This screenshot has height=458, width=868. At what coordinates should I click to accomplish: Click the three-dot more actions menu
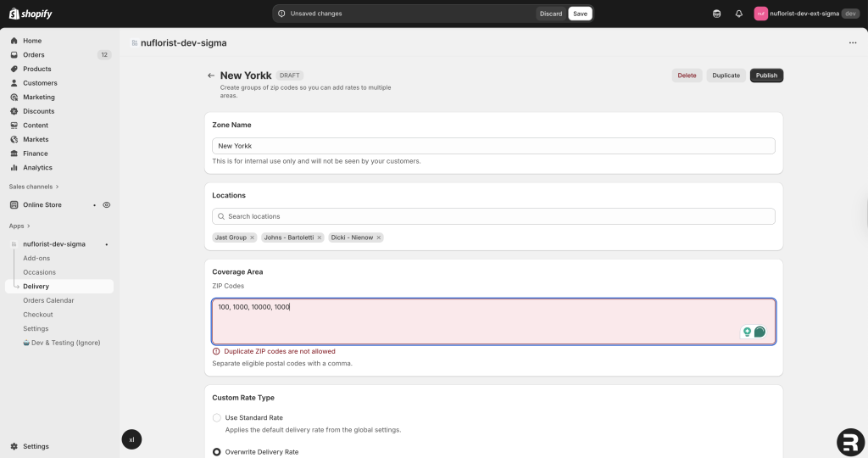click(852, 42)
